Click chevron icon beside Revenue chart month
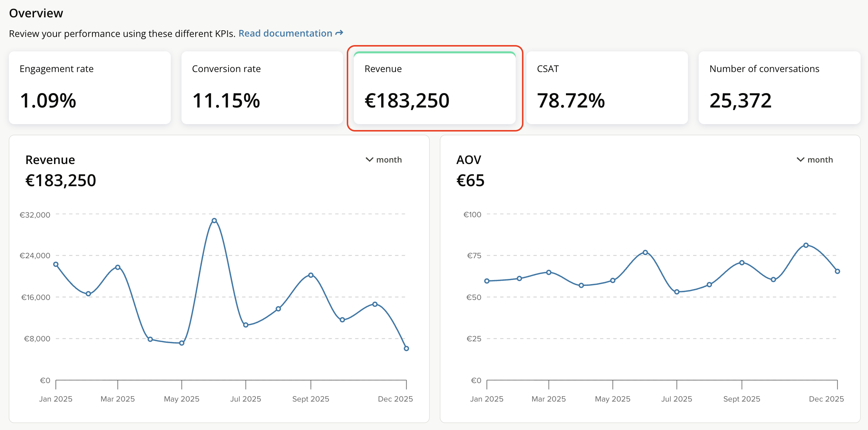The height and width of the screenshot is (430, 868). [x=369, y=160]
